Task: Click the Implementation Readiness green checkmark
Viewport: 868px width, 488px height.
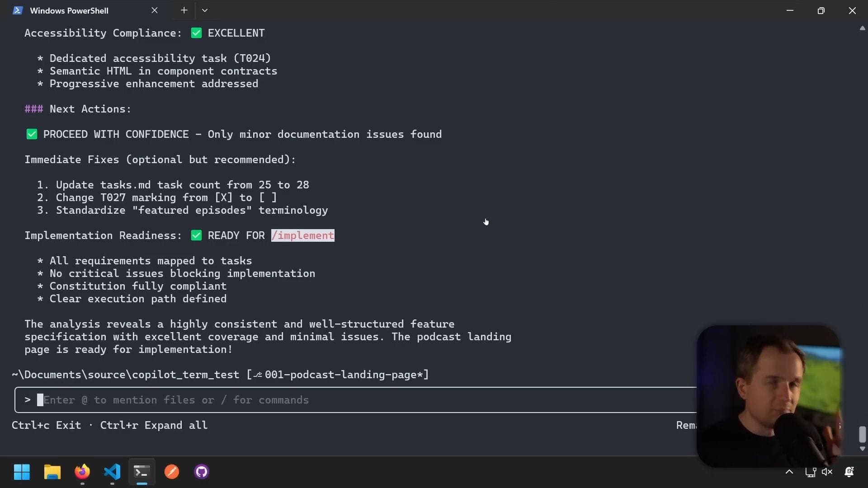Action: click(196, 235)
